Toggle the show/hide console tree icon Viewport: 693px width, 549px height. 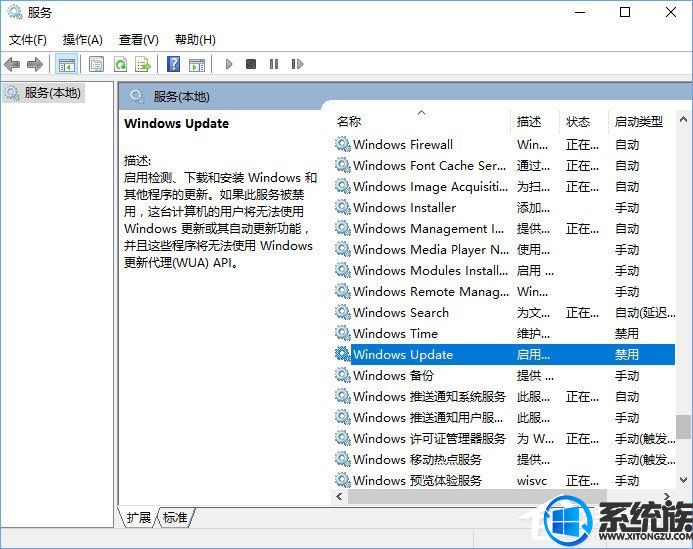(67, 65)
